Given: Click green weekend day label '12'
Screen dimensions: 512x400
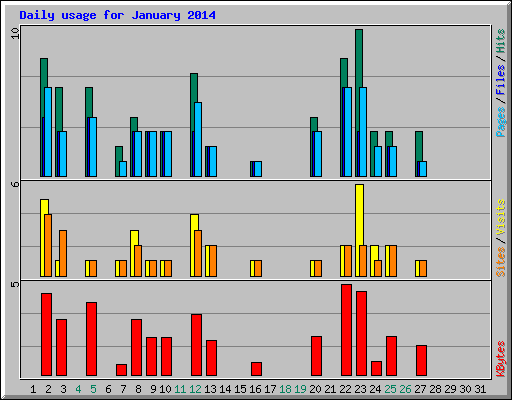Looking at the screenshot, I should 195,389.
